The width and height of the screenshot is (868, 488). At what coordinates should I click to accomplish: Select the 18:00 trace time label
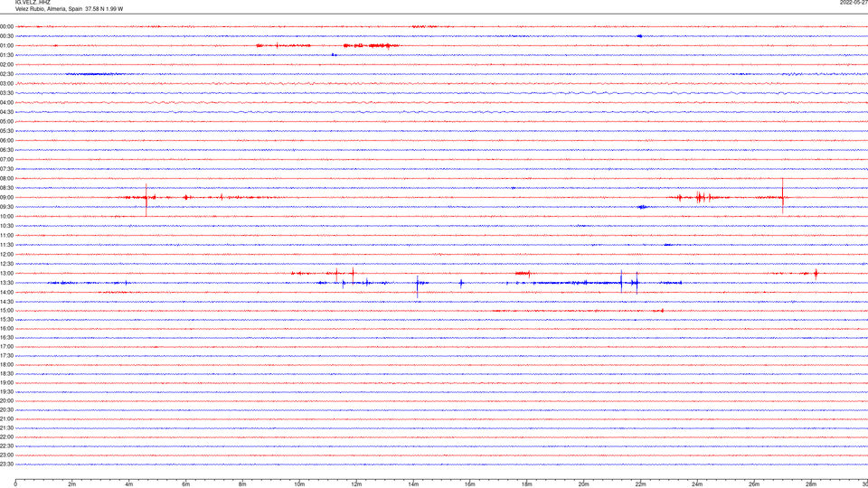[6, 364]
